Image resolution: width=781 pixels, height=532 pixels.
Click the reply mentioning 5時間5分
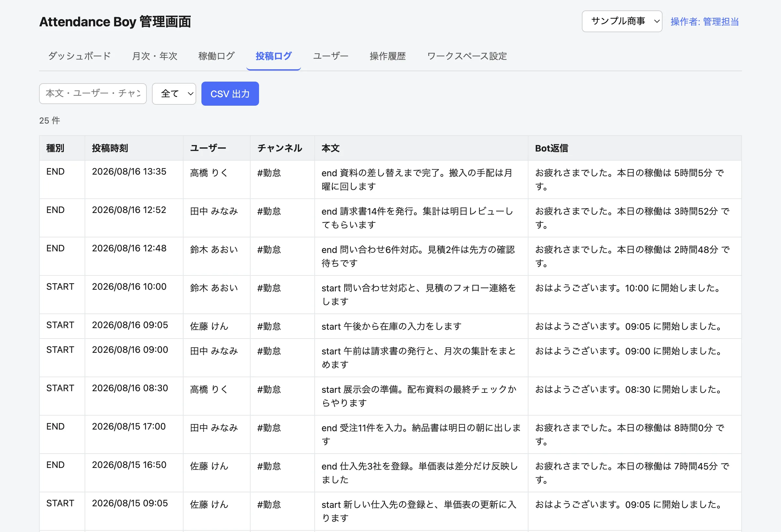(x=629, y=180)
